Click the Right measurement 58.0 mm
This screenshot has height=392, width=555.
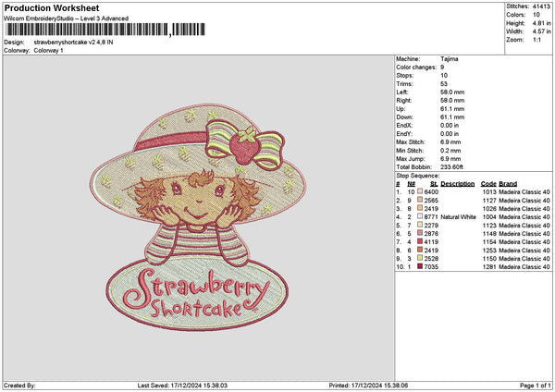pos(452,101)
